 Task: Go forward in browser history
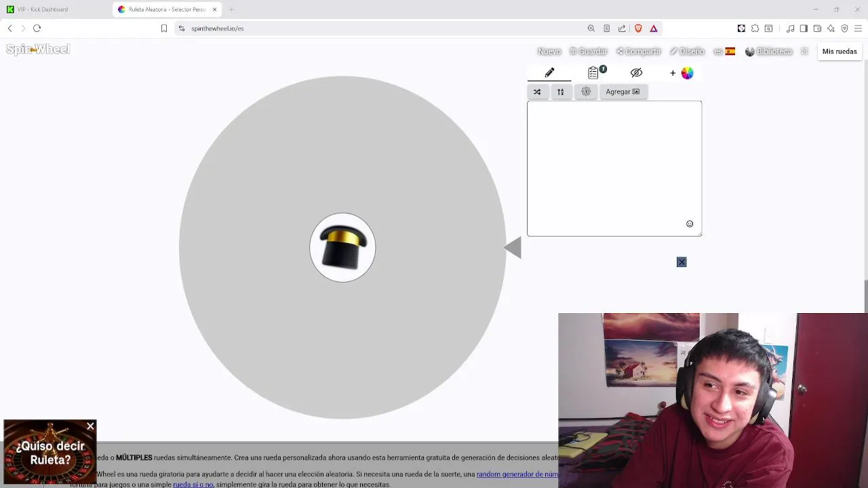[x=23, y=28]
